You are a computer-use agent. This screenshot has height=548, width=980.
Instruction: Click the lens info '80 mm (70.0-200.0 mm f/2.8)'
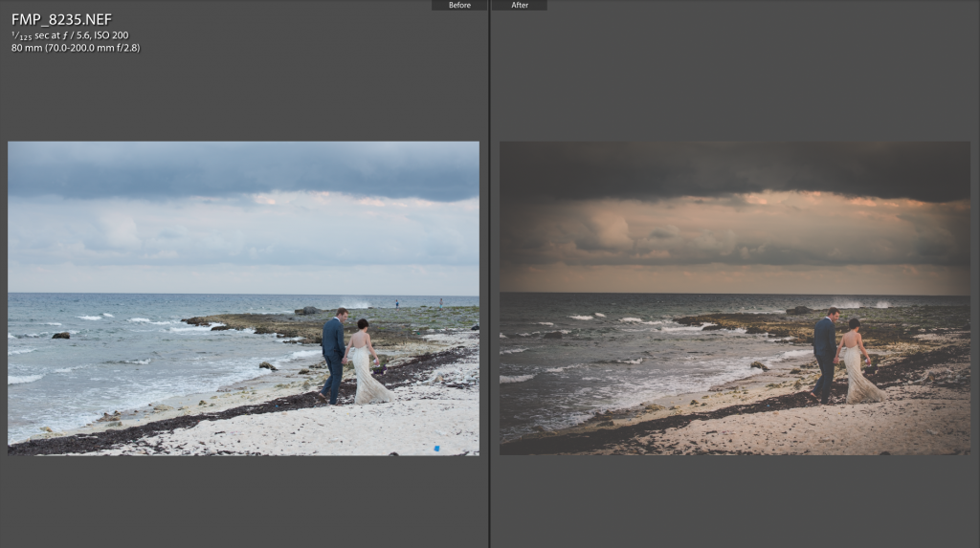coord(76,48)
